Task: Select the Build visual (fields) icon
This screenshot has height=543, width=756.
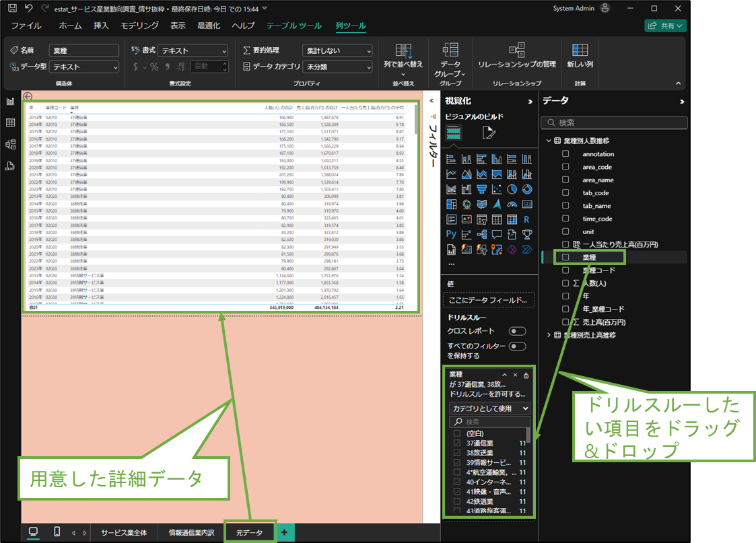Action: coord(453,133)
